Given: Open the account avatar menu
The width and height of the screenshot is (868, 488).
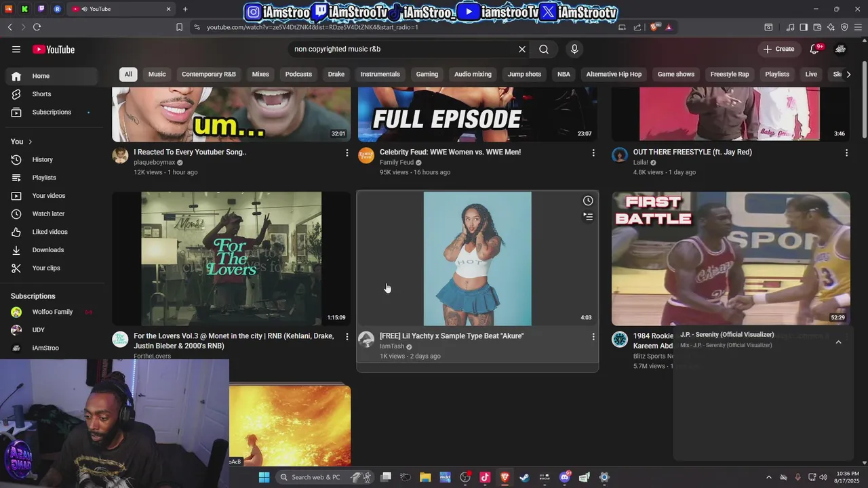Looking at the screenshot, I should (841, 49).
